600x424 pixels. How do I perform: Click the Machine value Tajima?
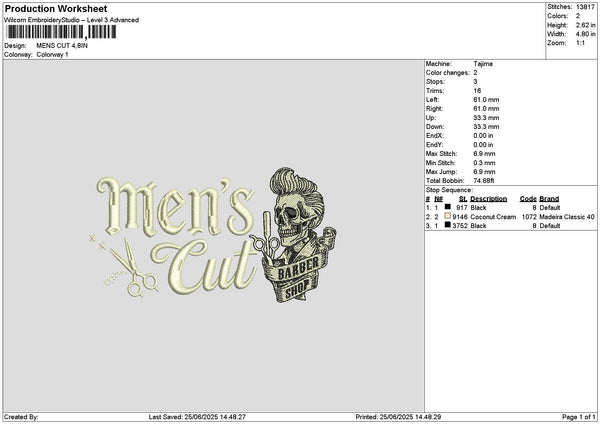click(x=483, y=64)
